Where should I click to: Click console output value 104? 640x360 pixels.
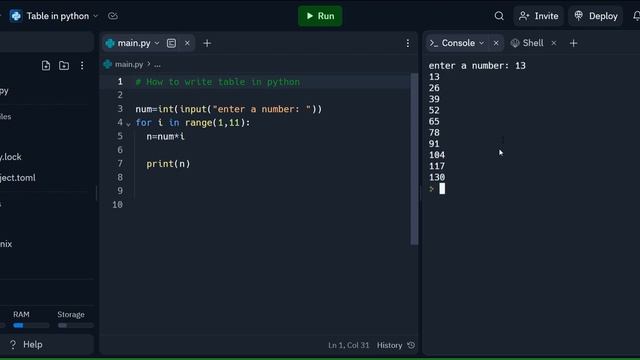(437, 155)
